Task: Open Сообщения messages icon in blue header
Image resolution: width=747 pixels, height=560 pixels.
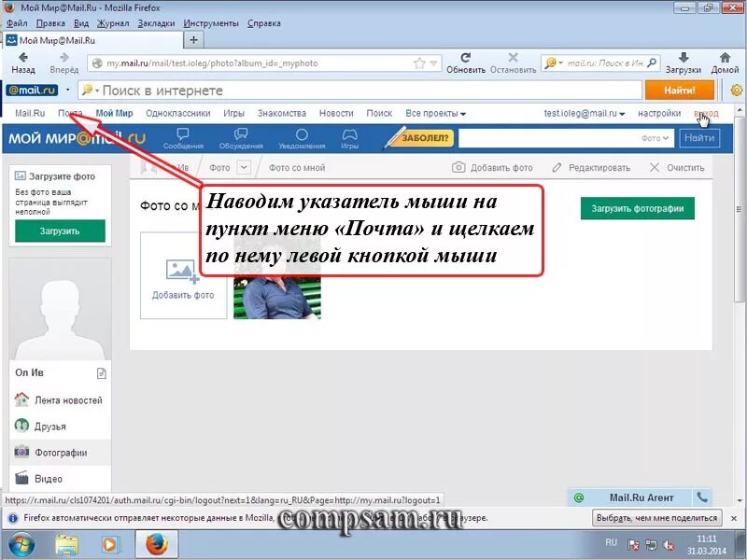Action: click(x=183, y=133)
